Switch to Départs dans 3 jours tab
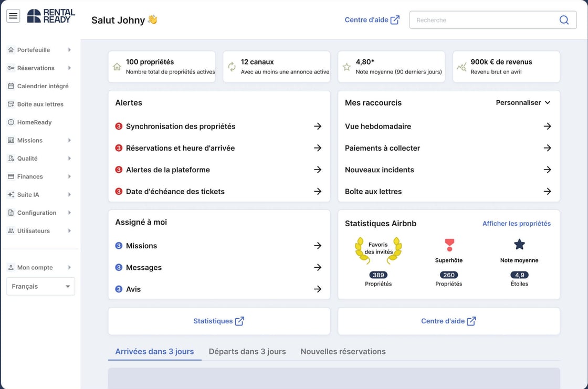Screen dimensions: 588x389 (247, 352)
